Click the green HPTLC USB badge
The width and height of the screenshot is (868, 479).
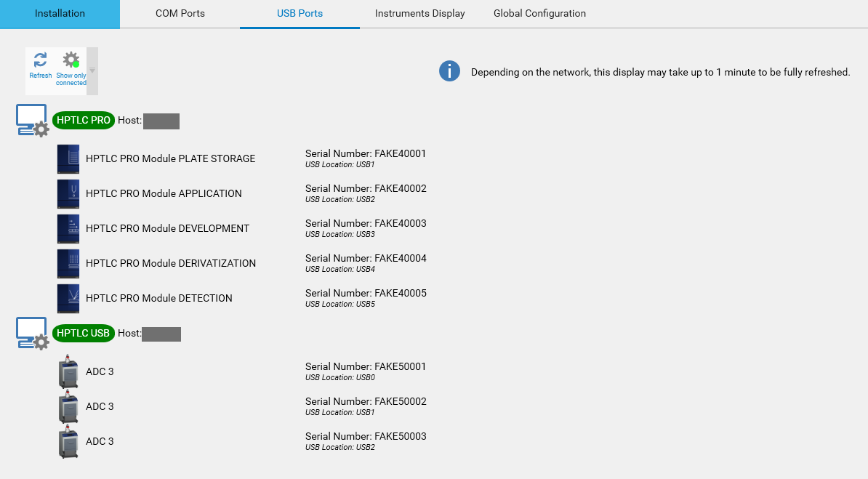(84, 334)
